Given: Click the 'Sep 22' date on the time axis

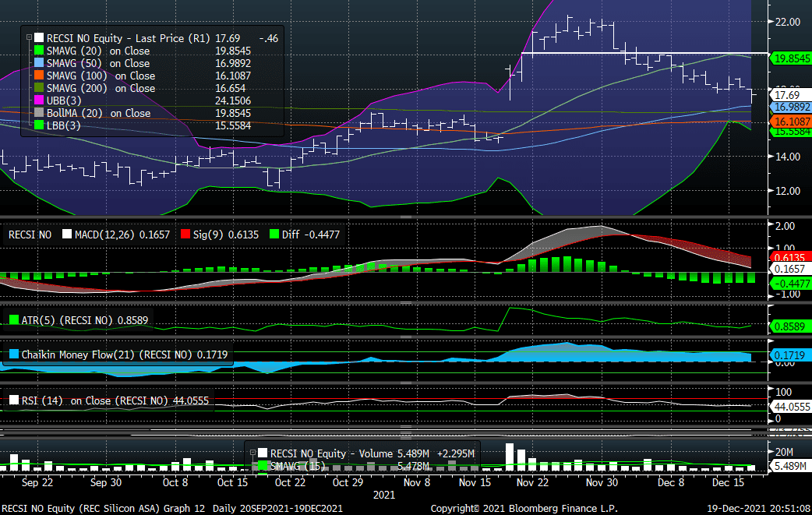Looking at the screenshot, I should [x=37, y=482].
